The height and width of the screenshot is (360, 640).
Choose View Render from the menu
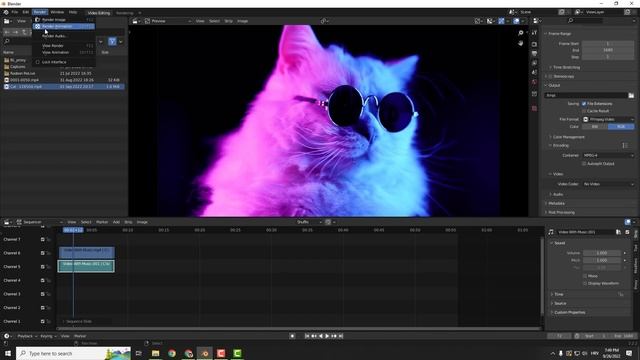pos(64,46)
